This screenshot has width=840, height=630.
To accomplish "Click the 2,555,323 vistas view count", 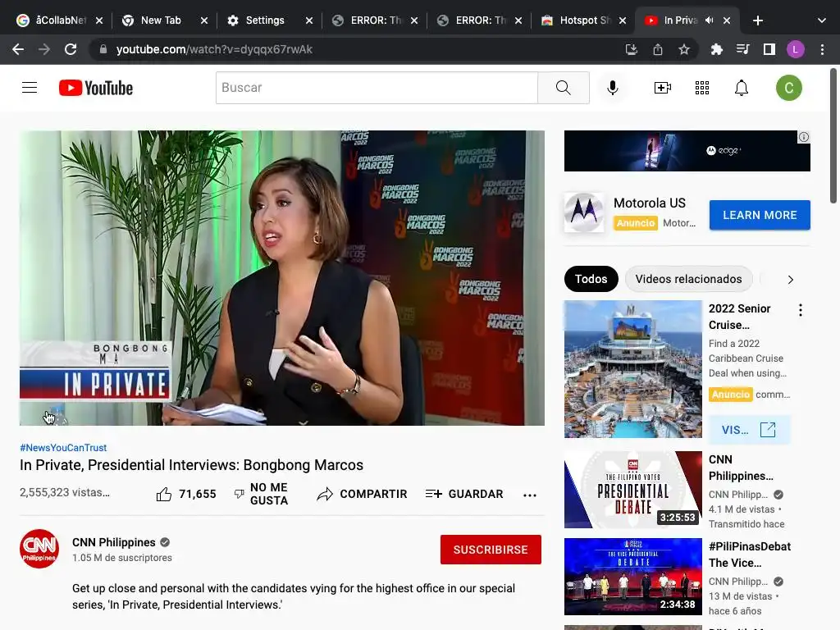I will point(65,492).
